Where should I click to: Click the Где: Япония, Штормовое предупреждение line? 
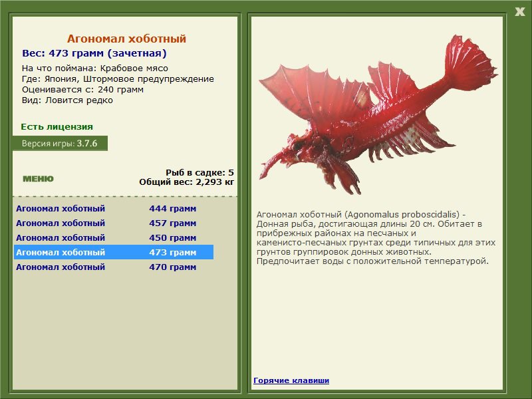(118, 79)
